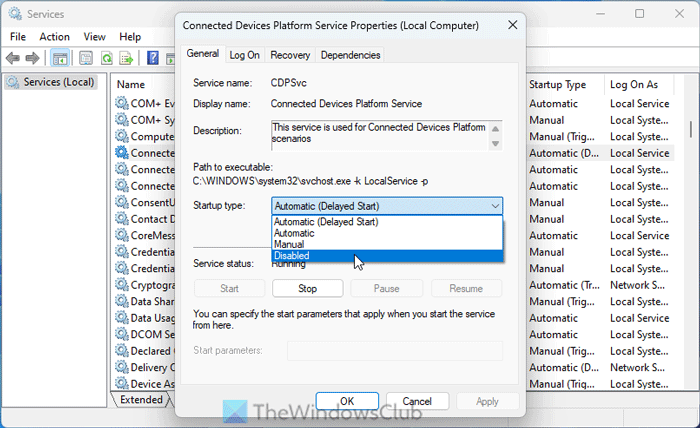
Task: Click service name value CDPSvc
Action: 288,83
